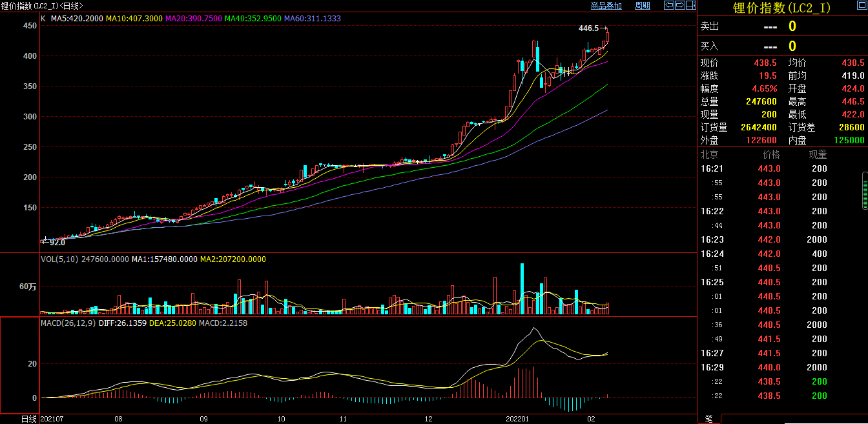Click the 卖出 sell quote row
Screen dimensions: 868x424
click(783, 26)
